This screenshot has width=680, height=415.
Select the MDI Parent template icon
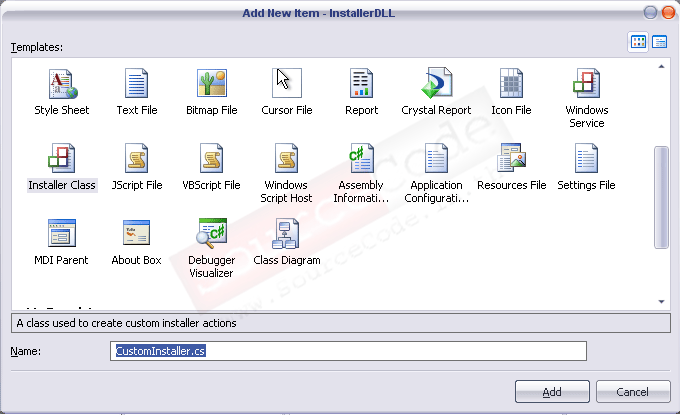(62, 233)
